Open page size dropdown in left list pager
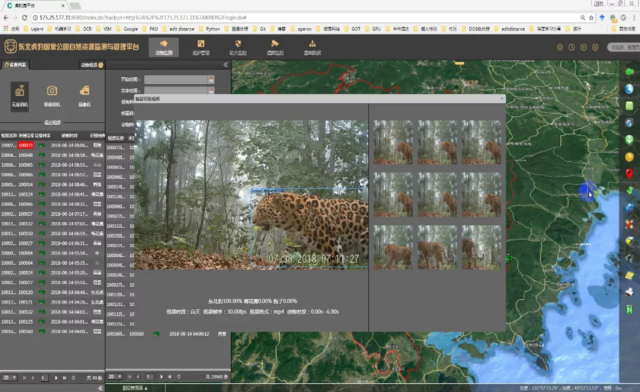This screenshot has width=640, height=392. point(9,378)
